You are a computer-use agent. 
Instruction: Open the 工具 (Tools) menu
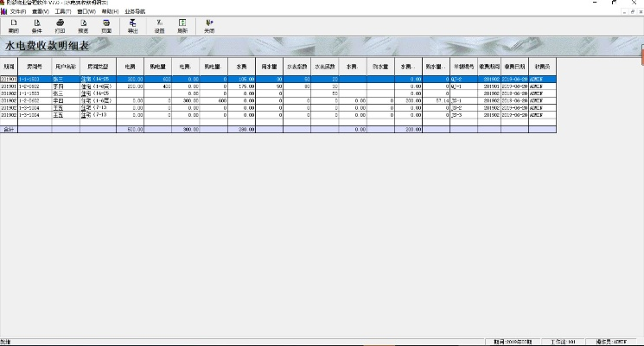(63, 11)
